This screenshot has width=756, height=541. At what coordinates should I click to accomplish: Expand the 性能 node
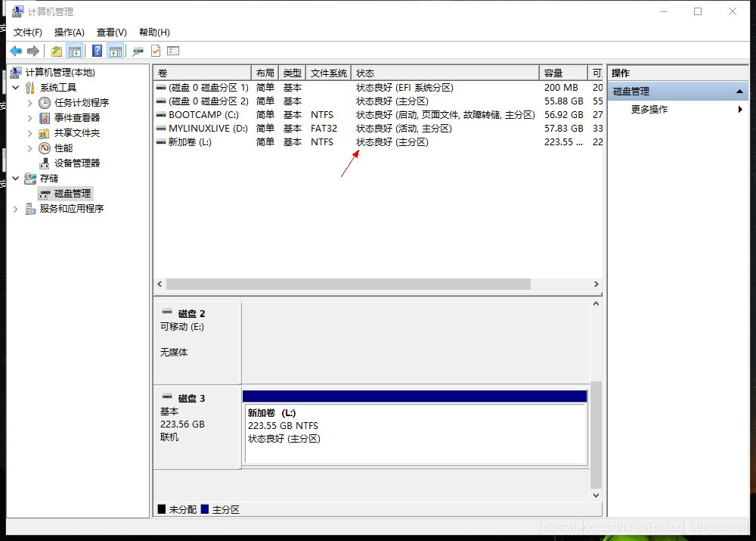tap(29, 148)
